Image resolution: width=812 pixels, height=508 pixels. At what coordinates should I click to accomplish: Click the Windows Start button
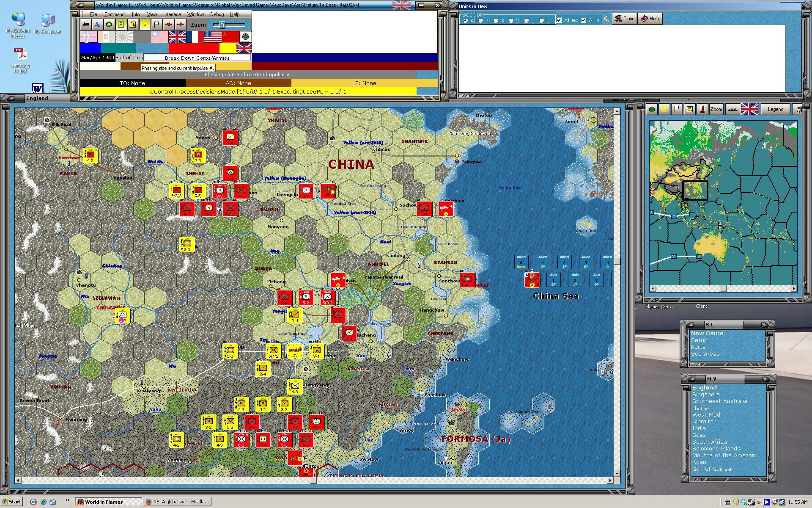[x=11, y=502]
